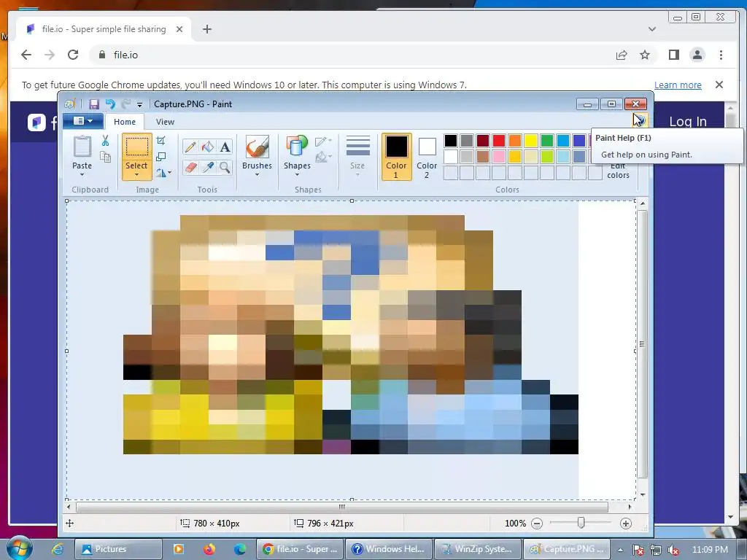Open the Windows Start button
This screenshot has width=747, height=560.
[x=19, y=548]
